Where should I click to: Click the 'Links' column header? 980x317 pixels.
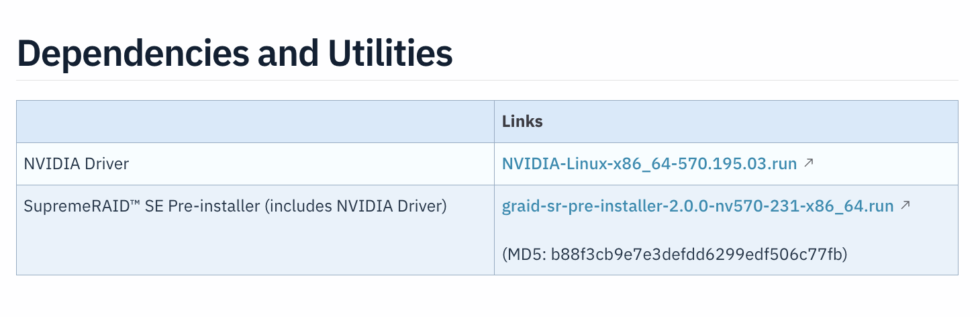pyautogui.click(x=522, y=122)
